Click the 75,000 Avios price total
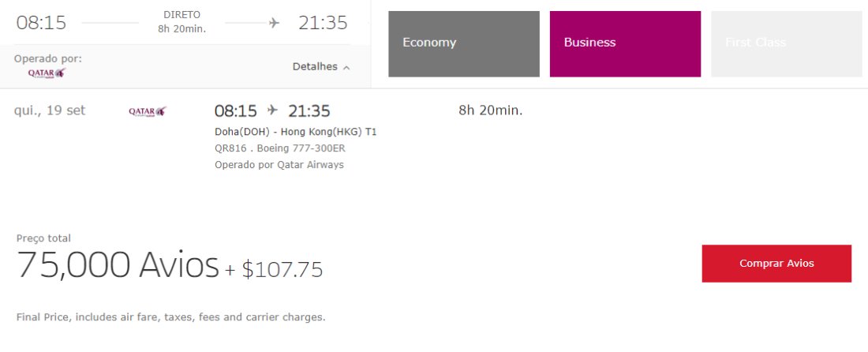868x352 pixels. 118,264
